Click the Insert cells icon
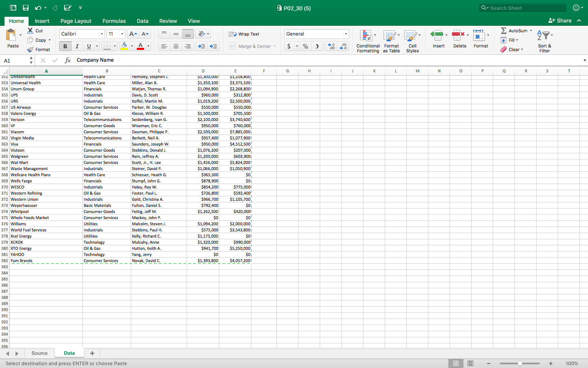 pos(437,35)
